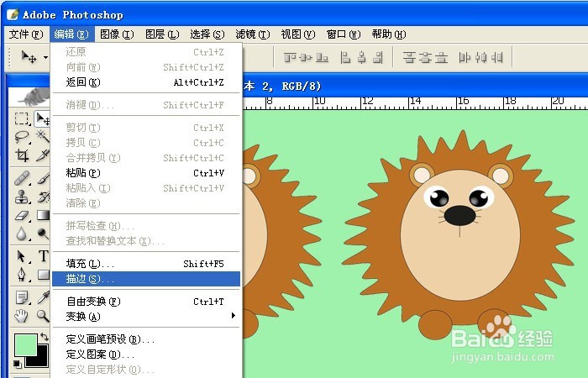The image size is (588, 378).
Task: Select the Zoom tool
Action: click(43, 316)
